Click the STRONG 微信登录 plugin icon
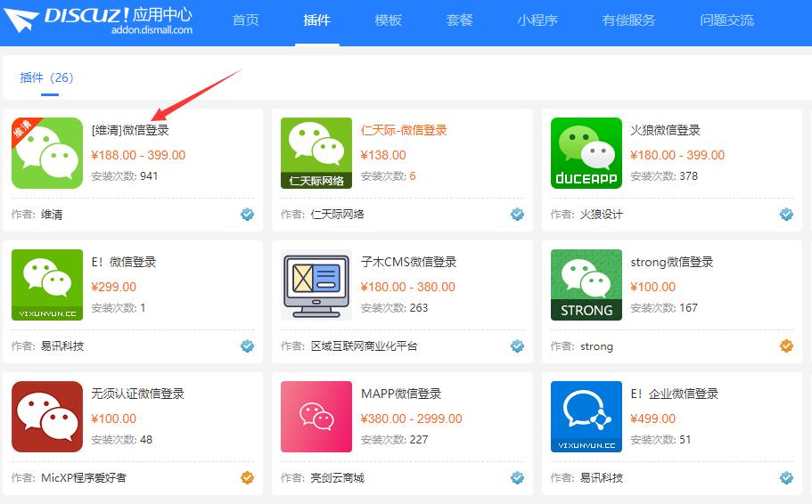Screen dimensions: 812x504 click(x=586, y=285)
